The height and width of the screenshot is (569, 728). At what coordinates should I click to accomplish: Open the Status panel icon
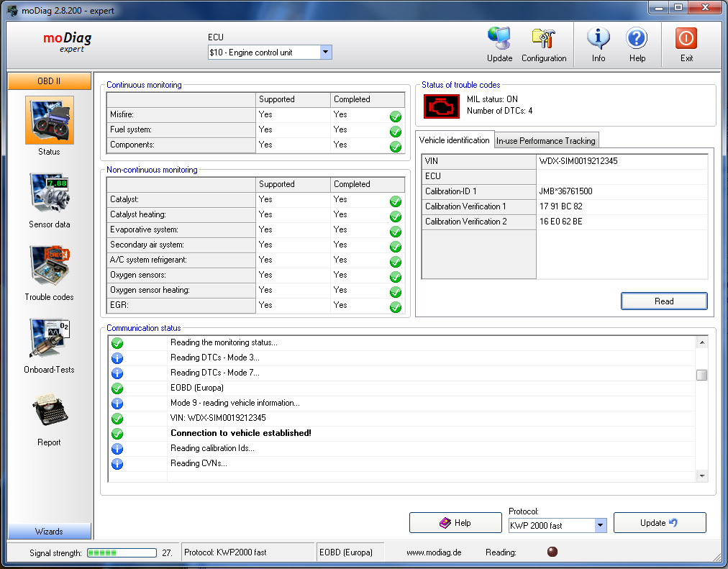point(49,120)
